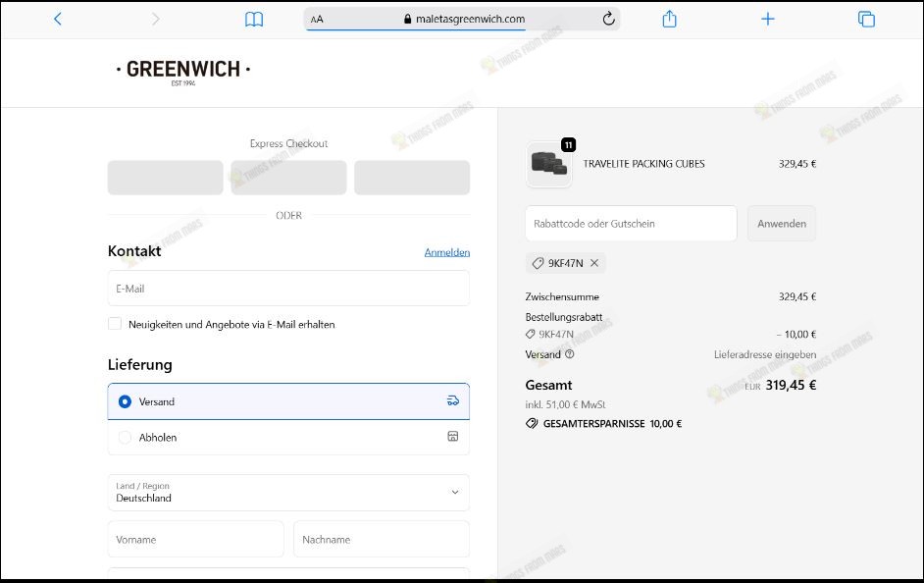Viewport: 924px width, 583px height.
Task: Click into the E-Mail field
Action: (288, 289)
